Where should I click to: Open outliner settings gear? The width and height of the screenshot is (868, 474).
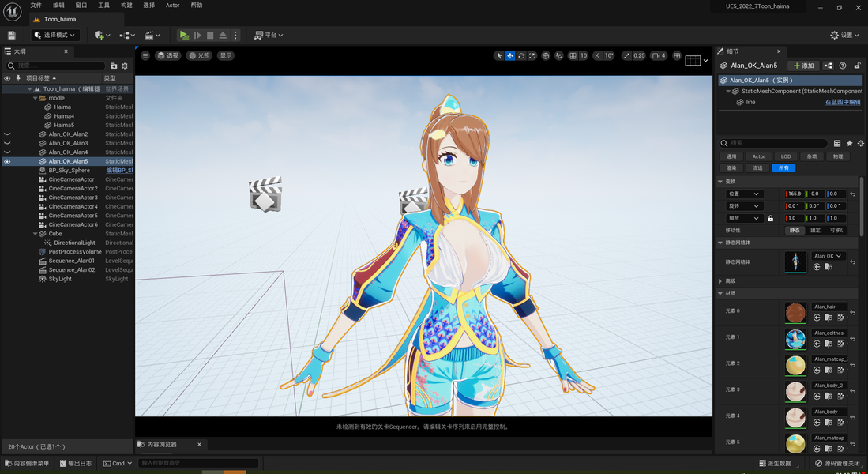(125, 66)
